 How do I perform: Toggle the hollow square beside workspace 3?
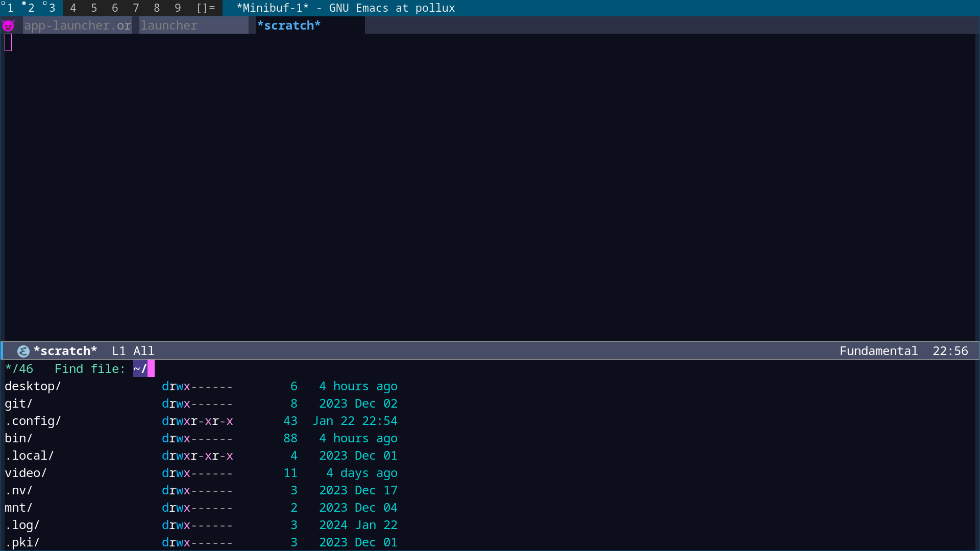45,5
